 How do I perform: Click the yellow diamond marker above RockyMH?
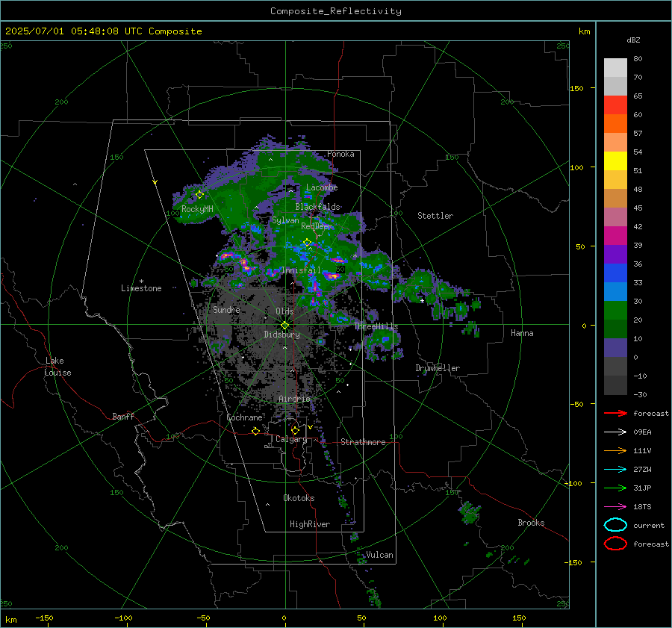(199, 195)
